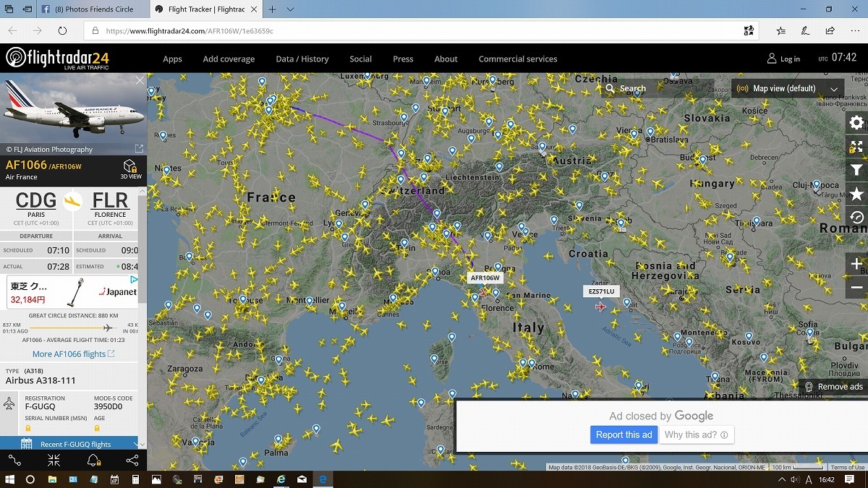
Task: Click the browser translate page icon
Action: click(x=749, y=31)
